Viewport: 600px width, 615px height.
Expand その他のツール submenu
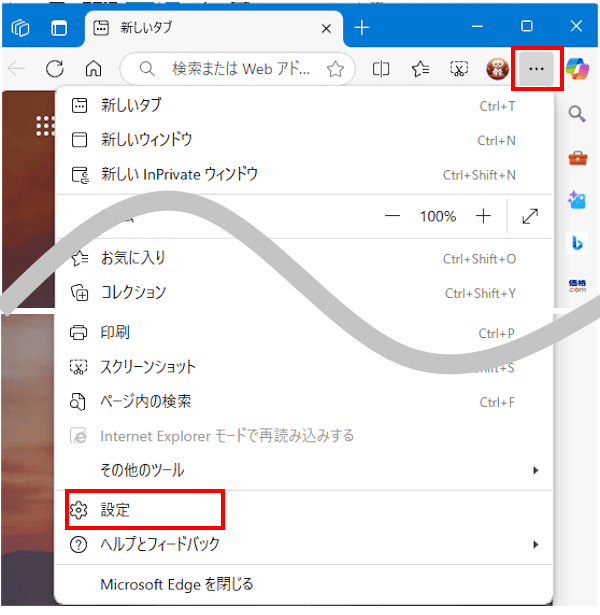coord(304,470)
